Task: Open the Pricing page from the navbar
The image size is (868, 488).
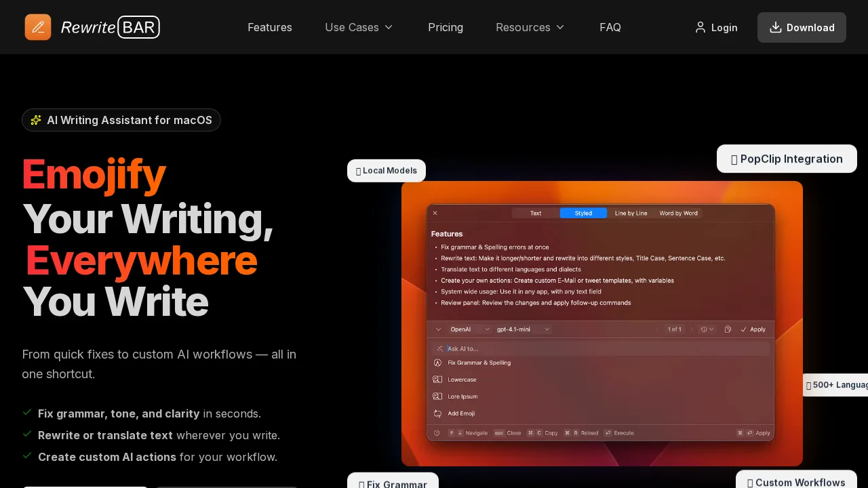Action: click(x=446, y=27)
